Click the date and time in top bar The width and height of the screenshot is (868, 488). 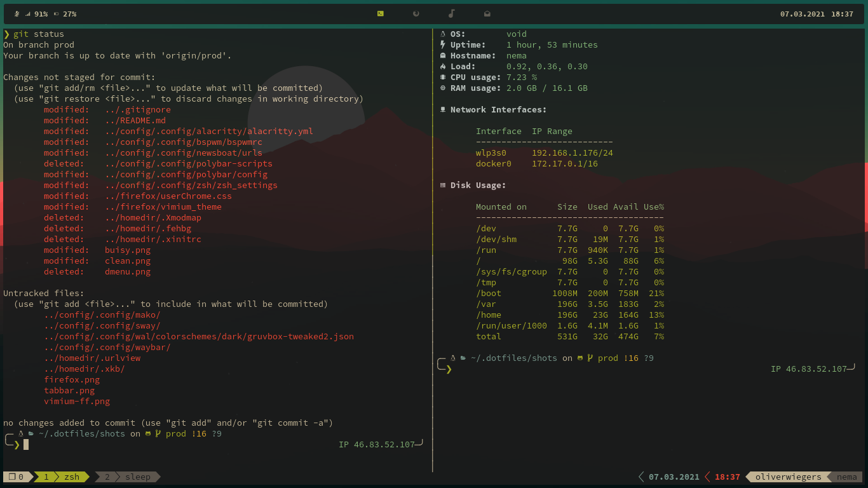(x=817, y=13)
